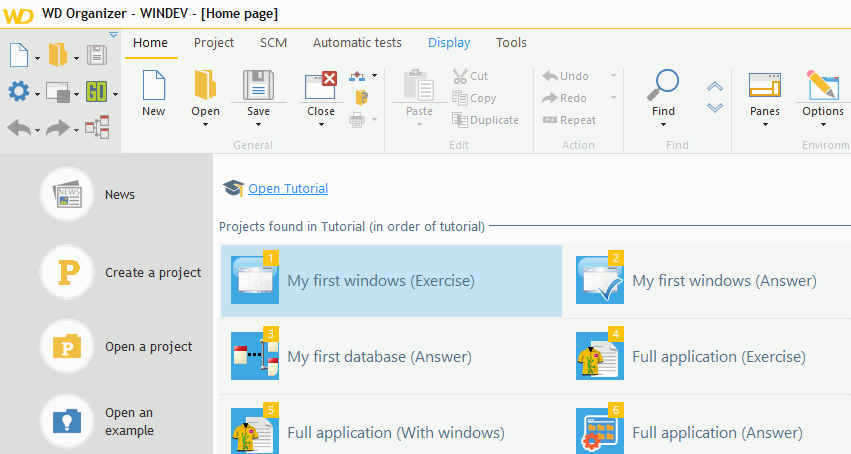Open the Automatic tests tab
Image resolution: width=851 pixels, height=454 pixels.
pos(357,43)
